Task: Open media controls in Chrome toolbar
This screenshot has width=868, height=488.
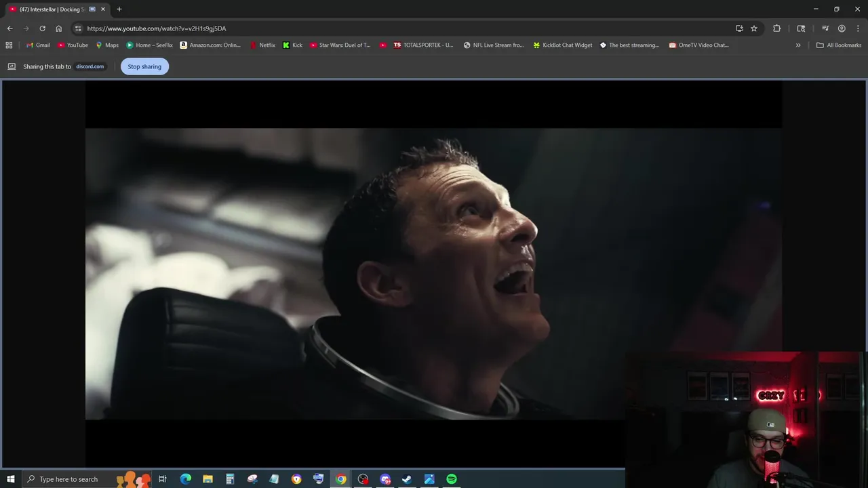Action: (x=825, y=28)
